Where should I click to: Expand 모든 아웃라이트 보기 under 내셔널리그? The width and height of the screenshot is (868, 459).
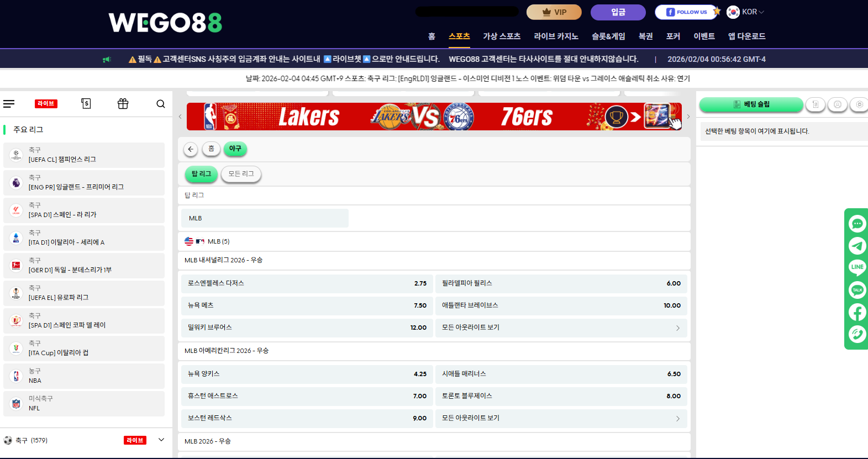point(561,328)
